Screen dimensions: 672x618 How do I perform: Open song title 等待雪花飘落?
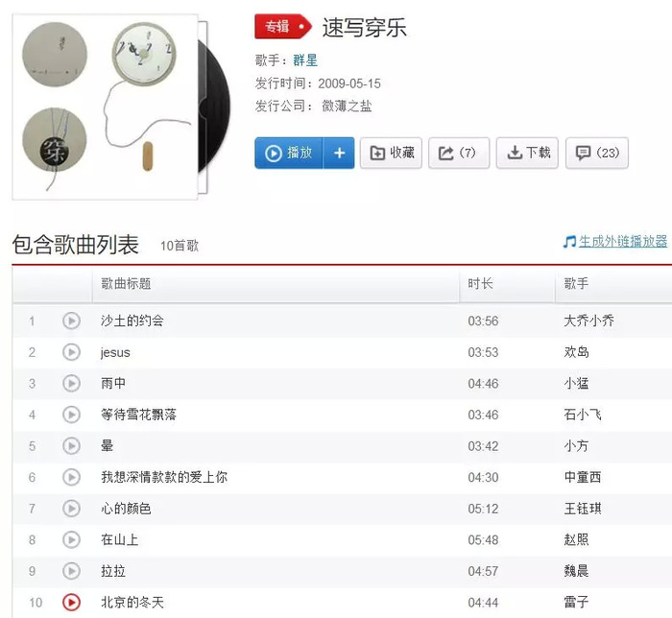(138, 415)
